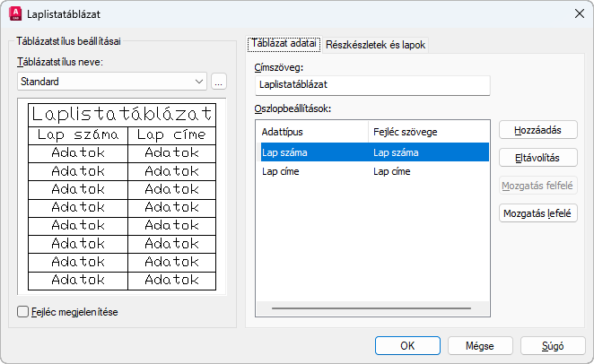Click the ellipsis table style browse button

(x=219, y=82)
